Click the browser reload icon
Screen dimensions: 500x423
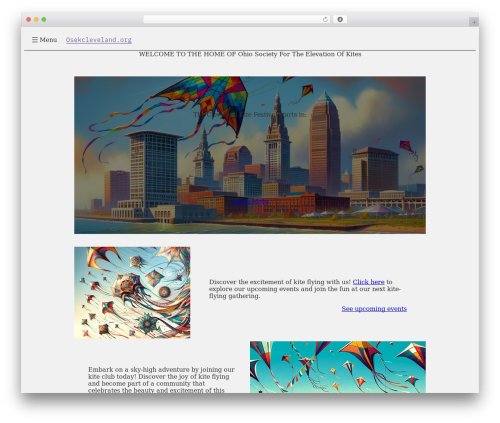(x=325, y=19)
